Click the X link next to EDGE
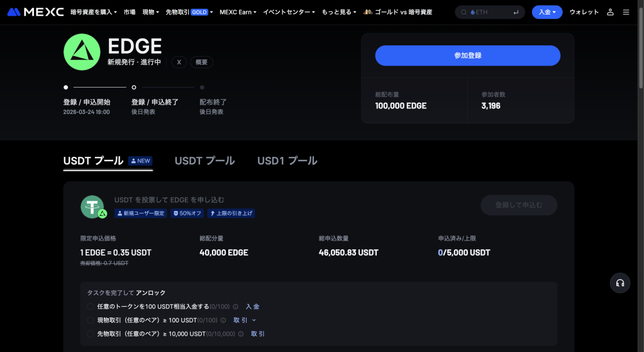644x352 pixels. point(179,62)
